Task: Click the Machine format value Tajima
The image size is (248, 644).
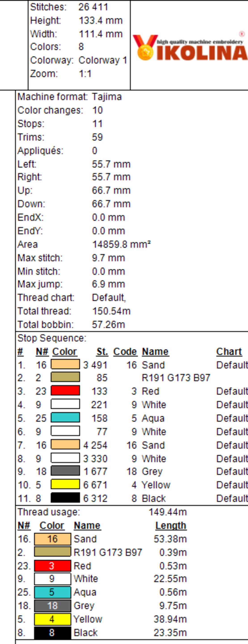Action: point(107,97)
